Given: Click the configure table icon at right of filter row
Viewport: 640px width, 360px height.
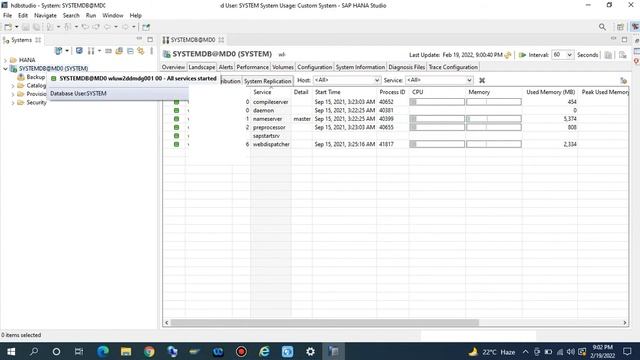Looking at the screenshot, I should pos(623,80).
